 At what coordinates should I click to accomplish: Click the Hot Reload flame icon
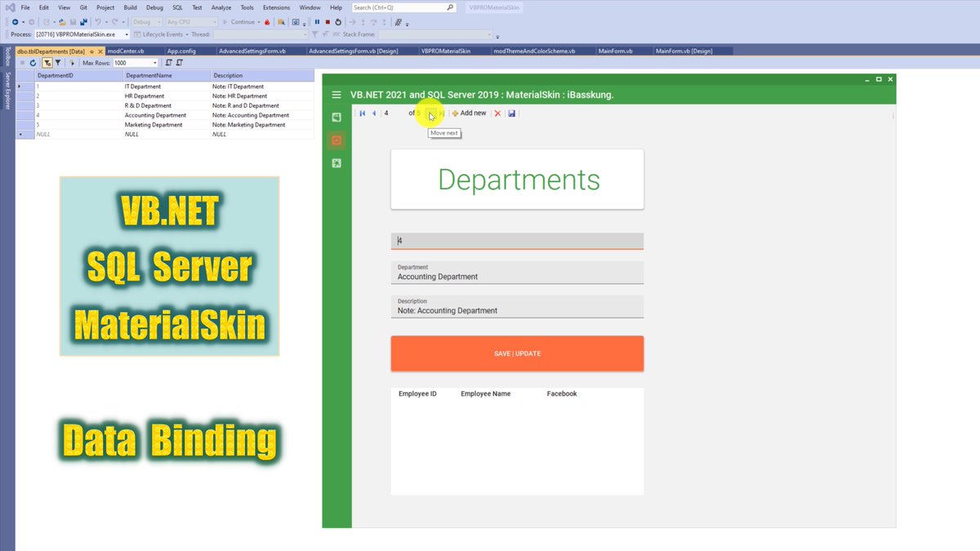(x=267, y=22)
